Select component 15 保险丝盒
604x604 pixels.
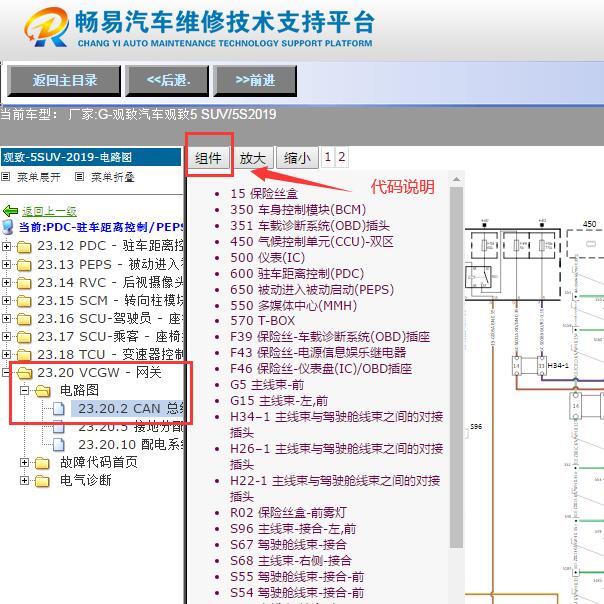(x=264, y=194)
